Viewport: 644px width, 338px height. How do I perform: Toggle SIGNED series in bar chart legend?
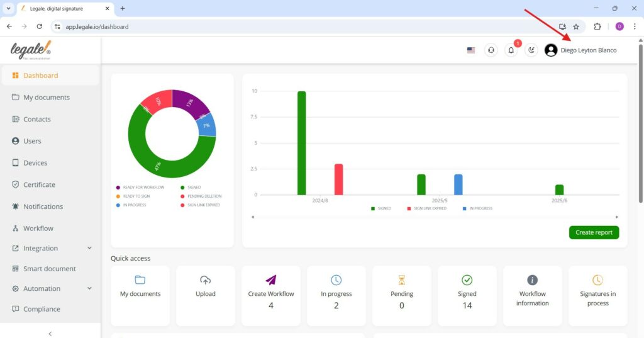pos(380,208)
